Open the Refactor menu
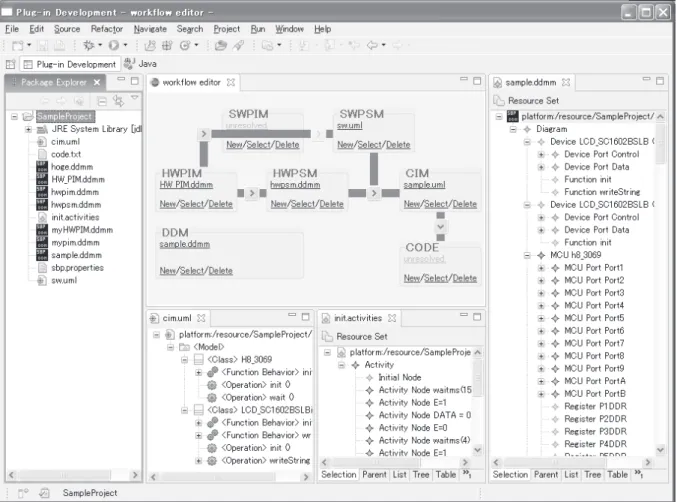The image size is (677, 502). (x=107, y=29)
